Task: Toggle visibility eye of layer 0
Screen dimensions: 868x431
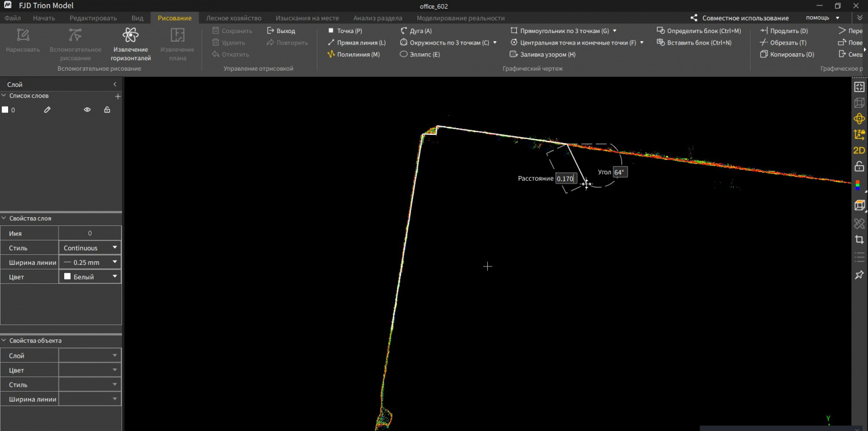Action: click(x=87, y=109)
